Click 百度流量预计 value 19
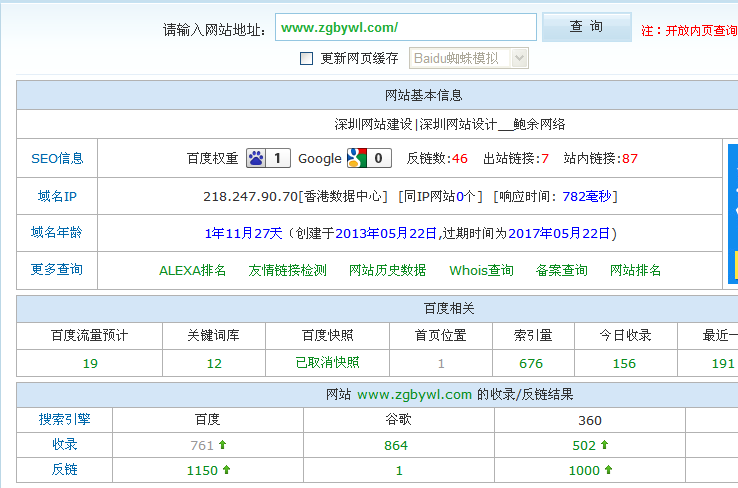This screenshot has width=738, height=488. tap(90, 364)
